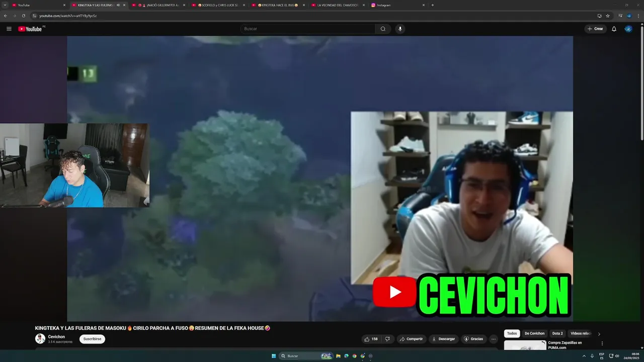Switch to first YouTube browser tab
Viewport: 644px width, 362px height.
(x=39, y=5)
